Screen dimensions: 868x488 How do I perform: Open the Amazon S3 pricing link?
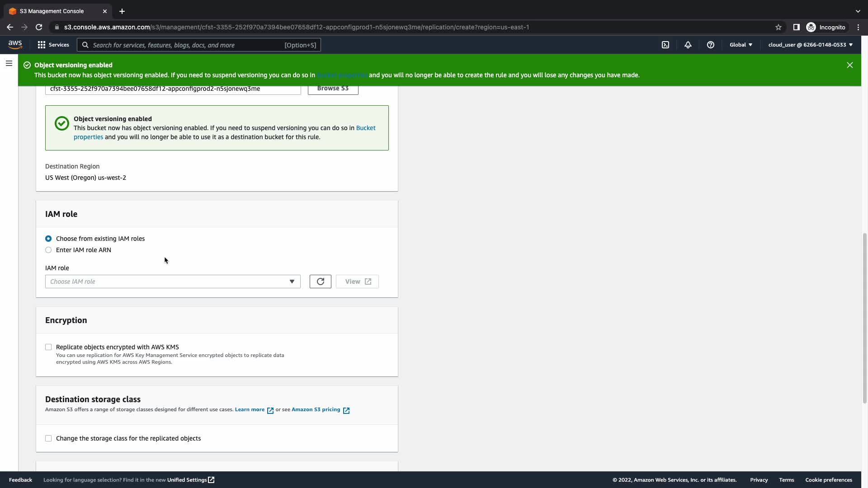pyautogui.click(x=316, y=409)
